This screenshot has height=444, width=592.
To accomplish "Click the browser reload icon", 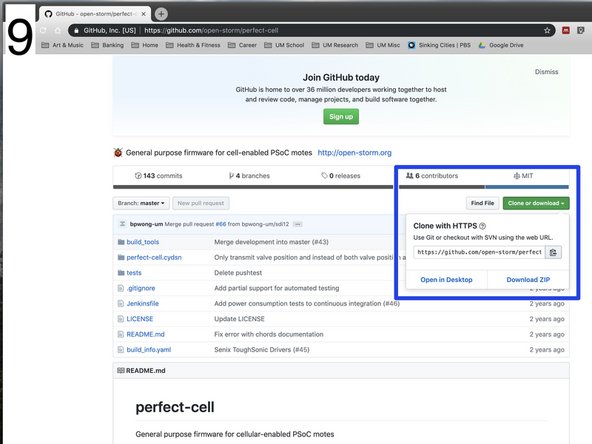I will (44, 31).
